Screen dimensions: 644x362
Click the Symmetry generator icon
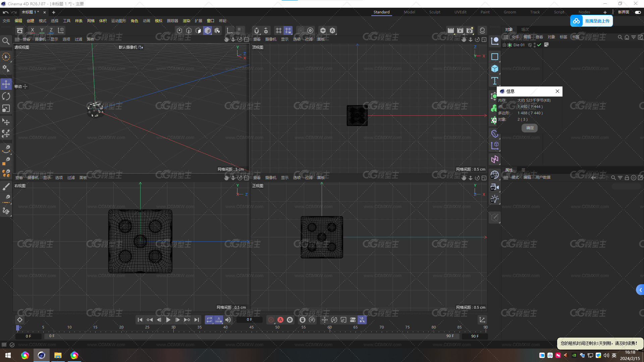(x=494, y=159)
